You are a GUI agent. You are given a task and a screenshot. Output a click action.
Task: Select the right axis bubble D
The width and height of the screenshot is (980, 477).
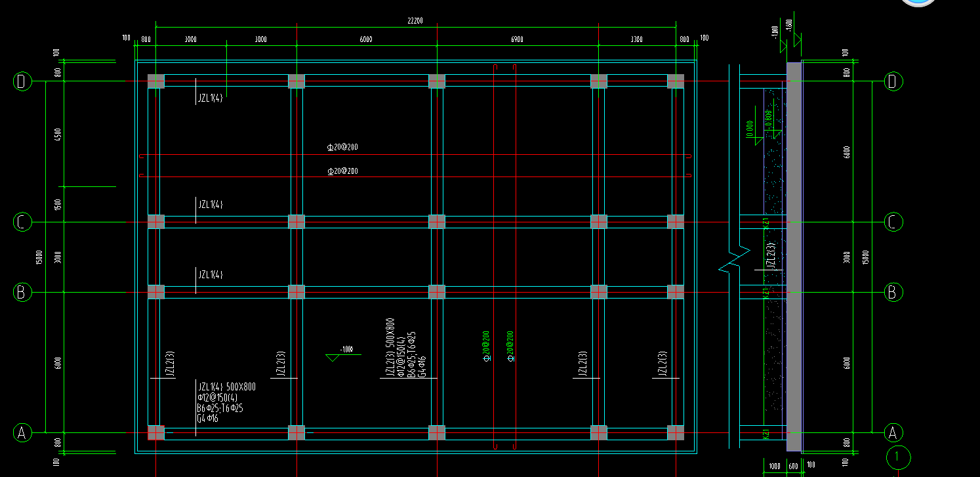(892, 81)
